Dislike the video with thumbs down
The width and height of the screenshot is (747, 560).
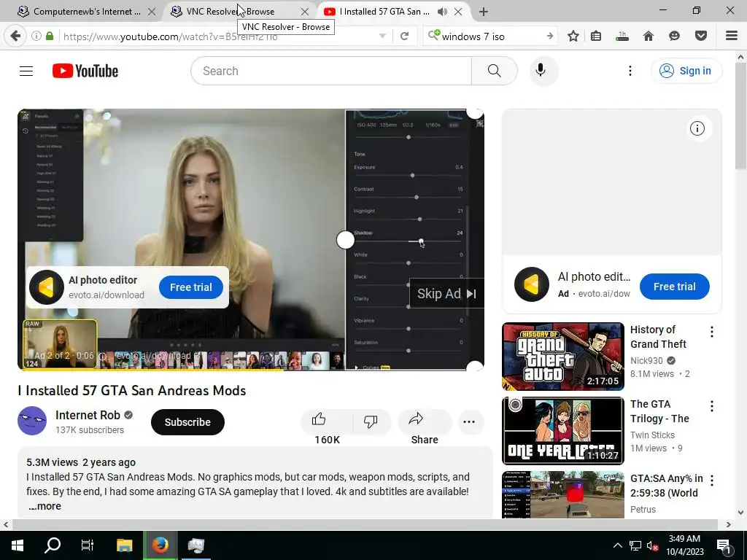(370, 421)
